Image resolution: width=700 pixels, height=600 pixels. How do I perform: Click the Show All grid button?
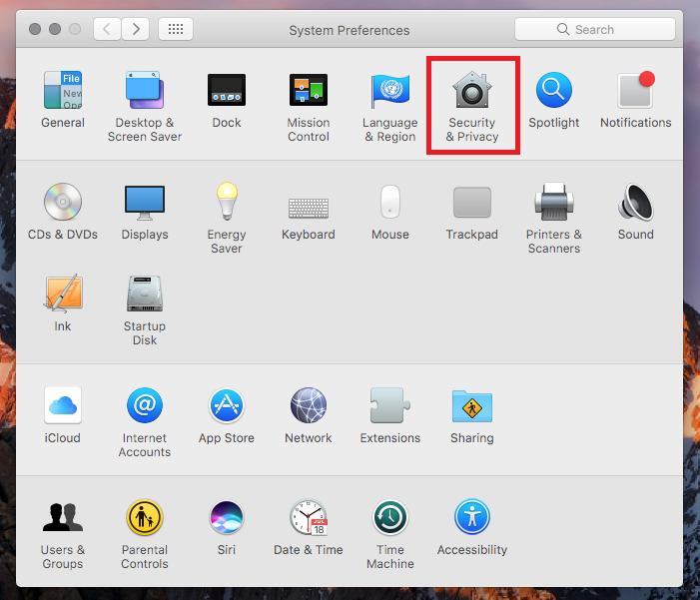[176, 29]
